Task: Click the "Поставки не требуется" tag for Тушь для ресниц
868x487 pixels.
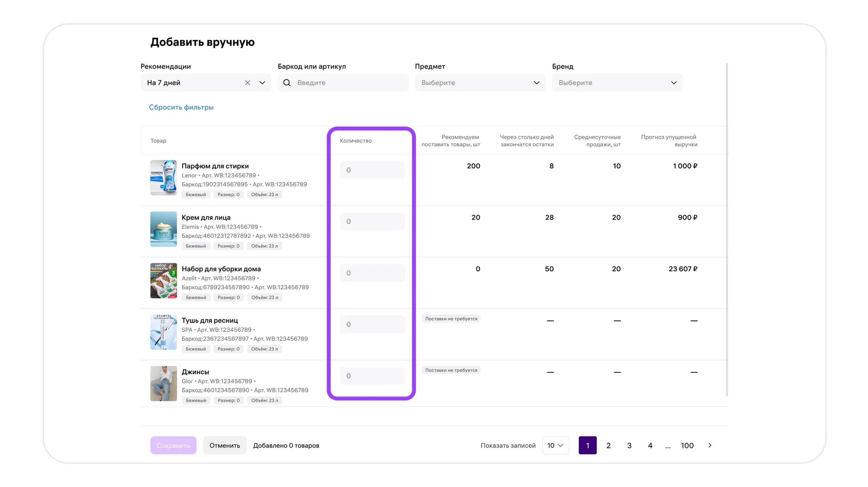Action: pos(451,319)
